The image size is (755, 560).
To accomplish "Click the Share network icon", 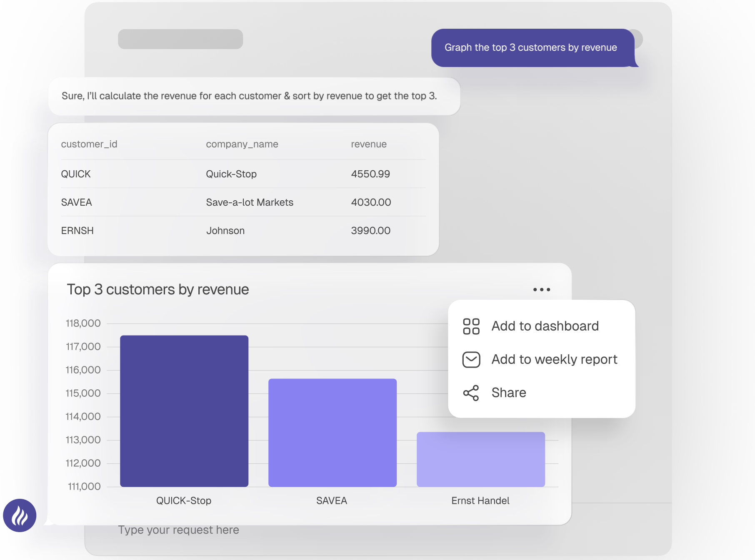I will (x=471, y=392).
